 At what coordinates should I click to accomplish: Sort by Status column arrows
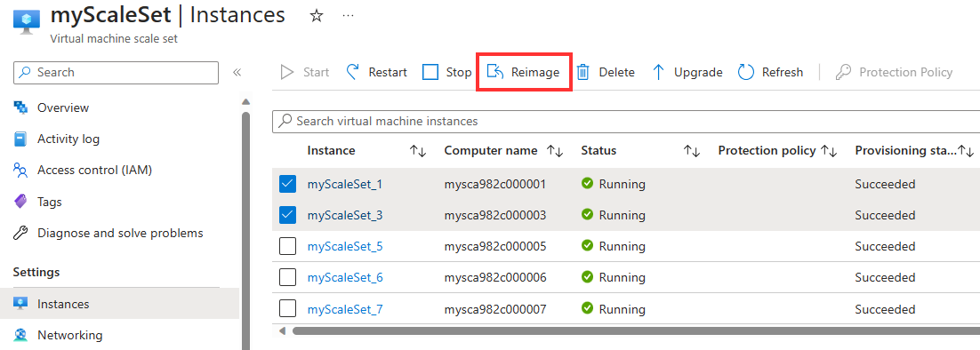click(x=691, y=151)
